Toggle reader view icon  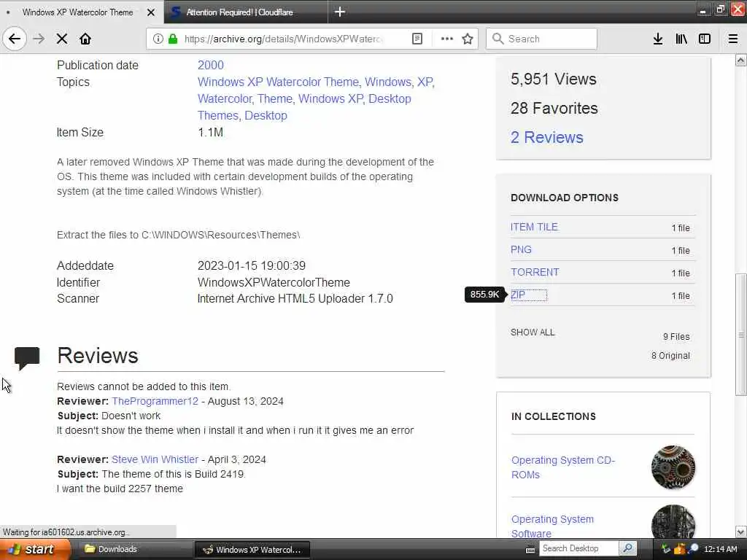[x=417, y=39]
